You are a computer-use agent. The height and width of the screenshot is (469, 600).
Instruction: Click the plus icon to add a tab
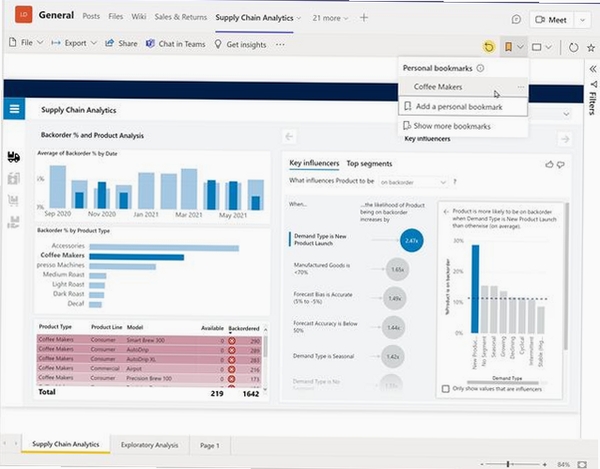[364, 17]
